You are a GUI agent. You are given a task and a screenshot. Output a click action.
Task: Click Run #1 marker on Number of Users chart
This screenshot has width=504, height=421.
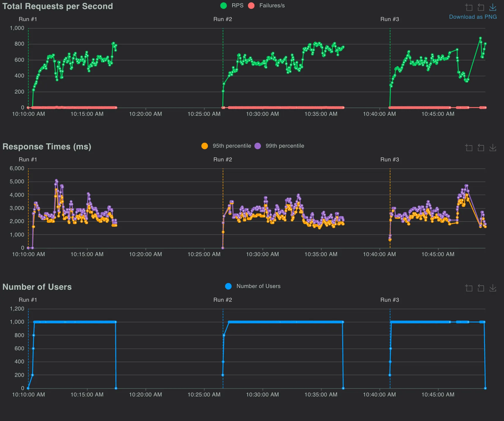pyautogui.click(x=28, y=300)
